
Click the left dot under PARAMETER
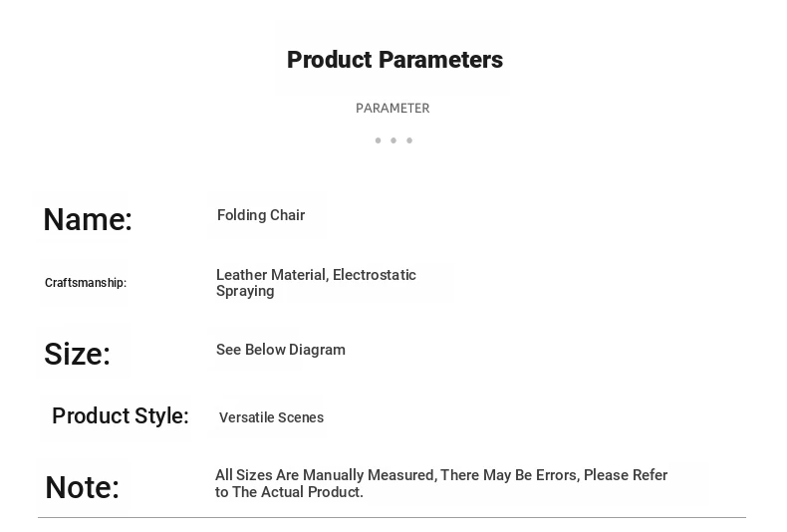pos(378,140)
